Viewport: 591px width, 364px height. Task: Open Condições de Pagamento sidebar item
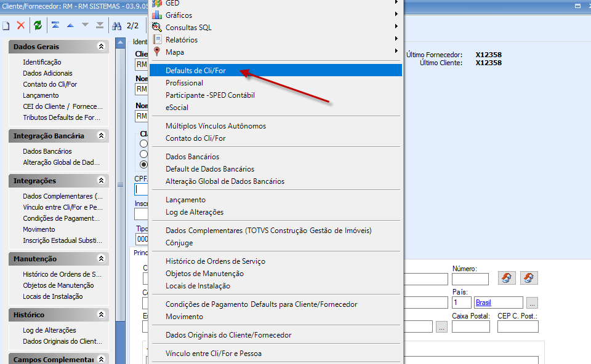tap(61, 218)
